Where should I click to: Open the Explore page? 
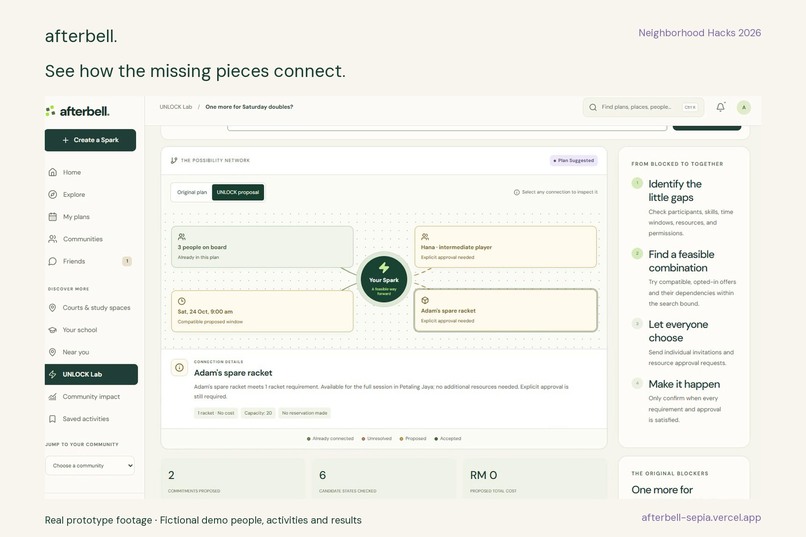[90, 194]
